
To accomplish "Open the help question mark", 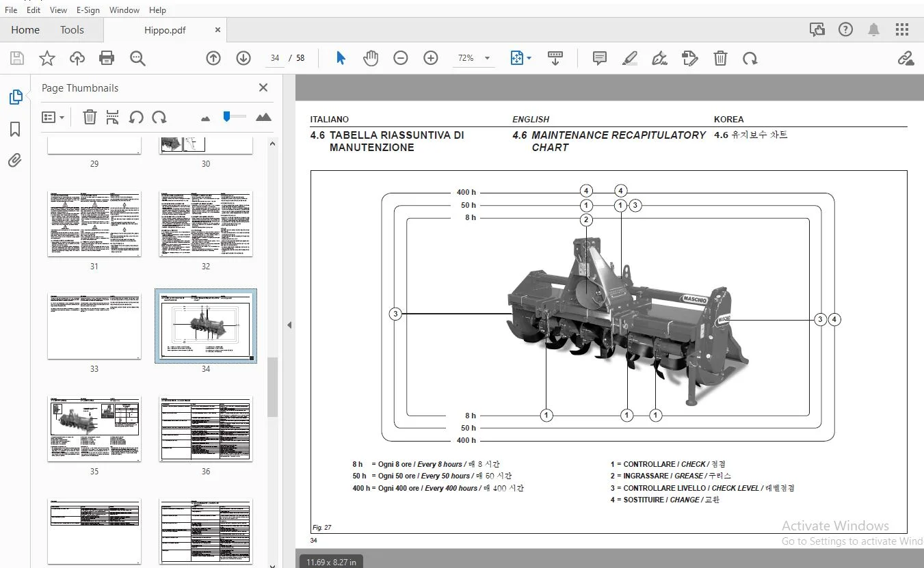I will click(x=846, y=29).
